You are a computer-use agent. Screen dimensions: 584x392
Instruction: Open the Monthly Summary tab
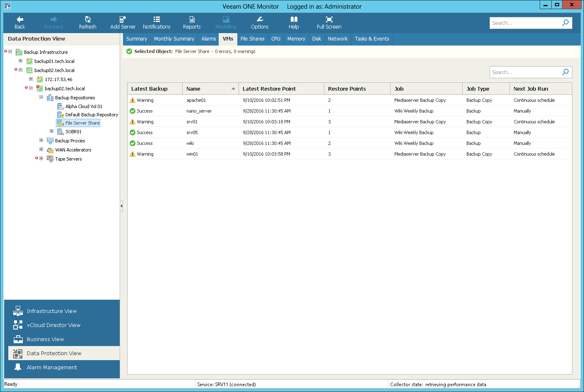(x=174, y=39)
